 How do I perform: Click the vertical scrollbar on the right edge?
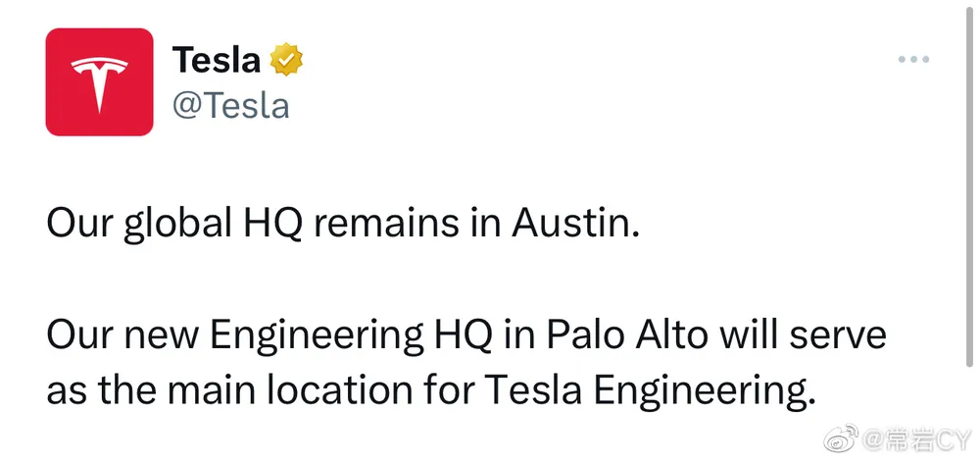click(970, 183)
